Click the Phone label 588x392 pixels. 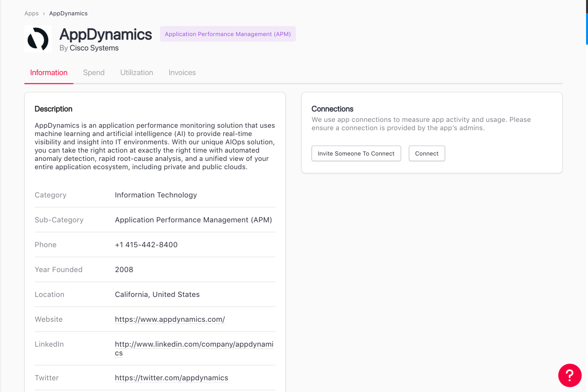(x=46, y=245)
